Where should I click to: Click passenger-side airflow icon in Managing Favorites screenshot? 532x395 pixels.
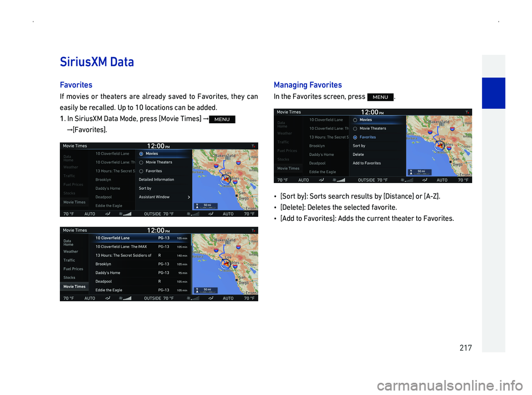(x=424, y=180)
